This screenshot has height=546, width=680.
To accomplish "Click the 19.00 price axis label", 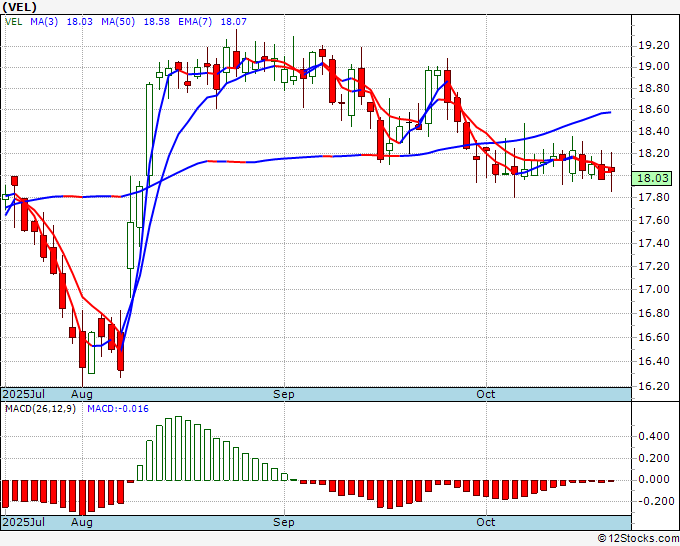I will [x=654, y=67].
